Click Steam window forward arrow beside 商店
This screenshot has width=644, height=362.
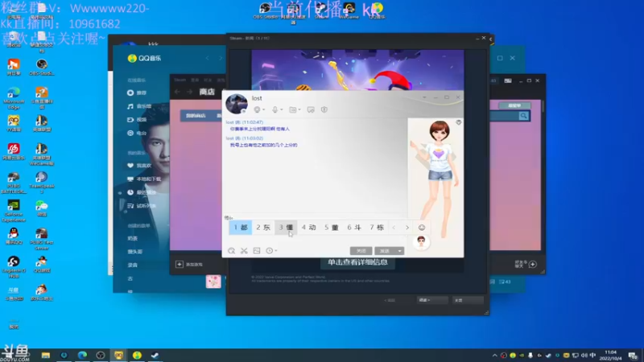click(x=189, y=92)
